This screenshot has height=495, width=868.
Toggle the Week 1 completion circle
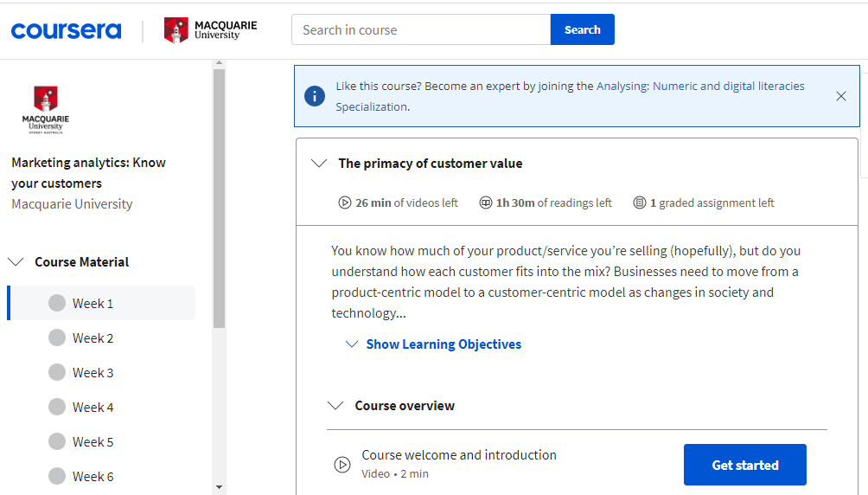[x=57, y=303]
